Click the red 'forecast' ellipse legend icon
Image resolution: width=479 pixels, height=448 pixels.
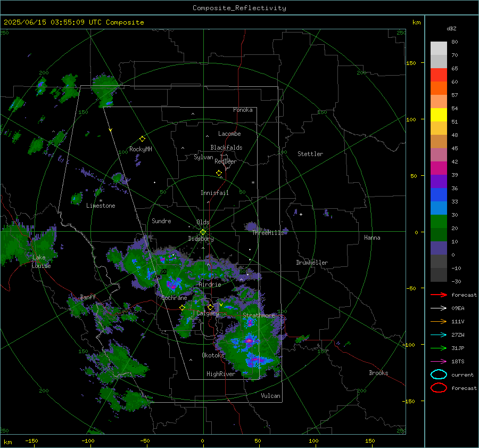coord(439,388)
